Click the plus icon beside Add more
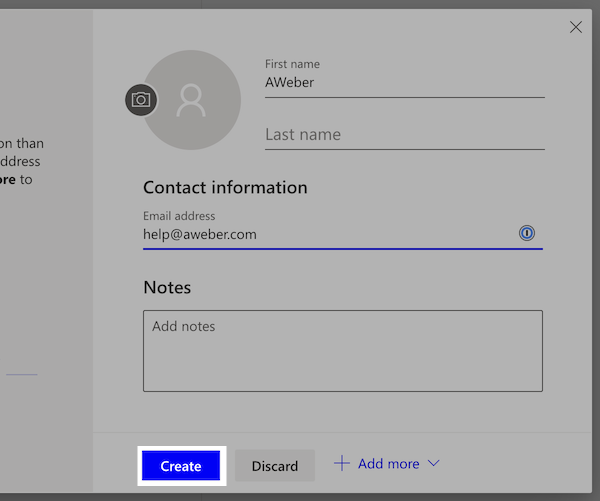The image size is (600, 501). coord(342,463)
